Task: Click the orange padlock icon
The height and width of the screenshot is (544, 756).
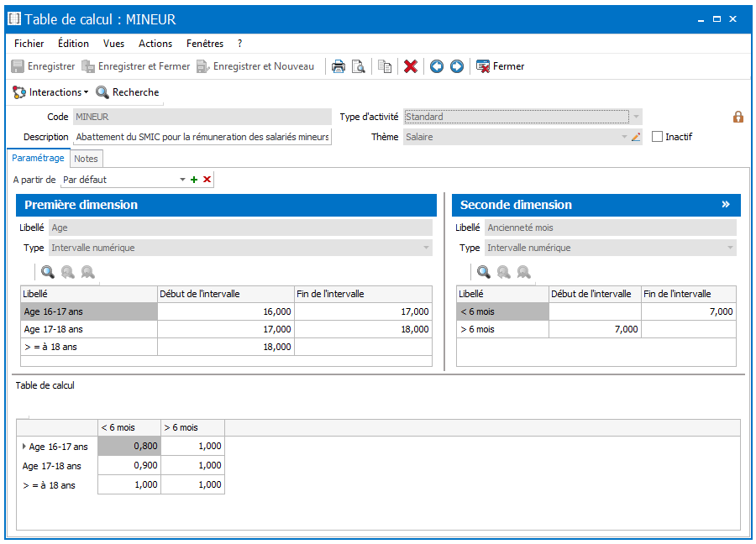Action: [x=738, y=117]
